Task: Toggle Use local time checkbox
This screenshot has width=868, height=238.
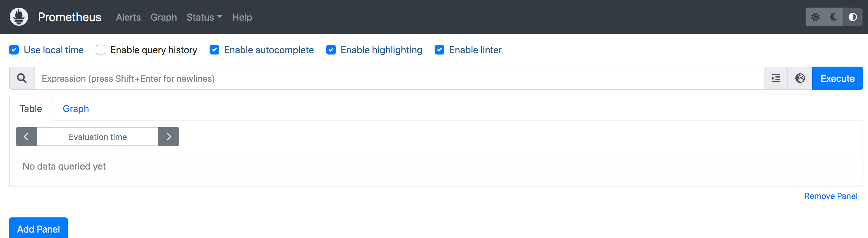Action: click(x=14, y=50)
